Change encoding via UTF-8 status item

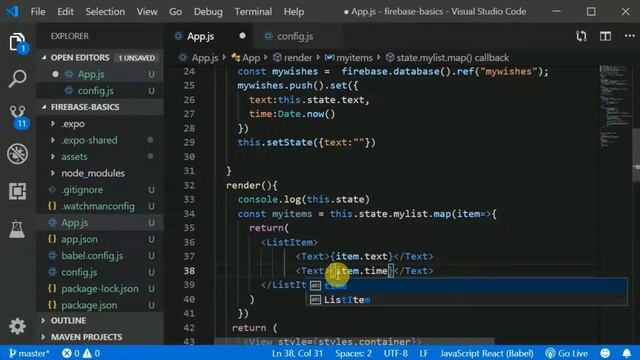point(396,353)
